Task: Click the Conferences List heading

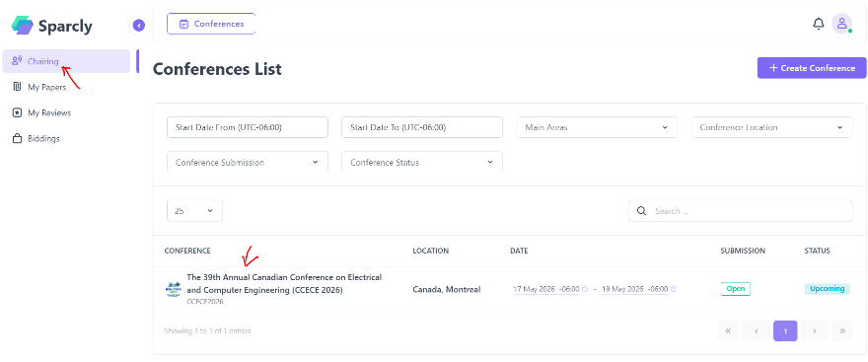Action: coord(217,69)
